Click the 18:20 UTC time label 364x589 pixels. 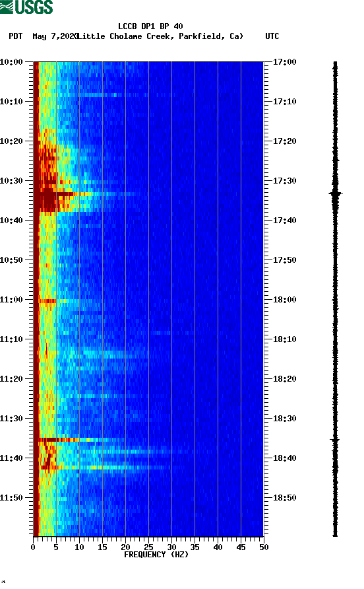(x=285, y=379)
